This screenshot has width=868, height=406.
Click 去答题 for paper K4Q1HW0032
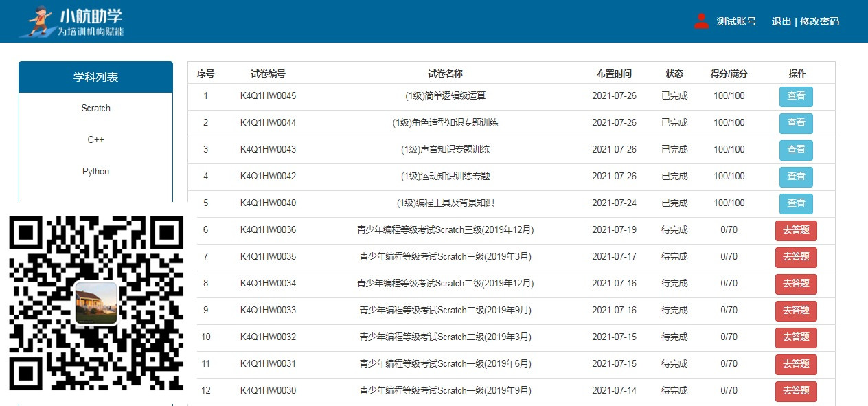point(796,337)
